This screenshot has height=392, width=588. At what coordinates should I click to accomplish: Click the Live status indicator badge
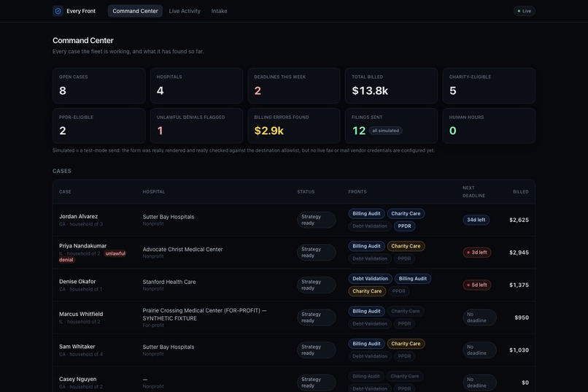point(525,11)
